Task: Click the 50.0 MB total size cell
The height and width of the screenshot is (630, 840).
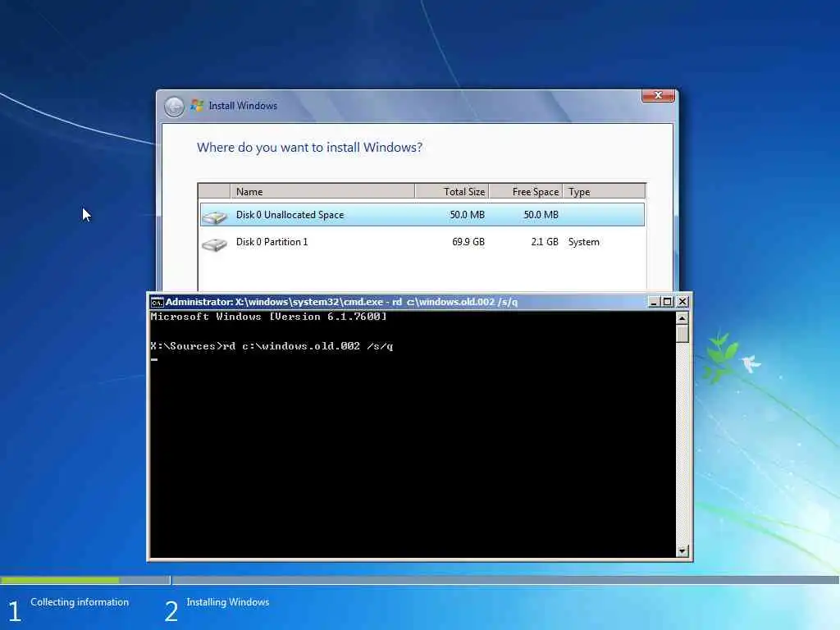Action: [467, 215]
